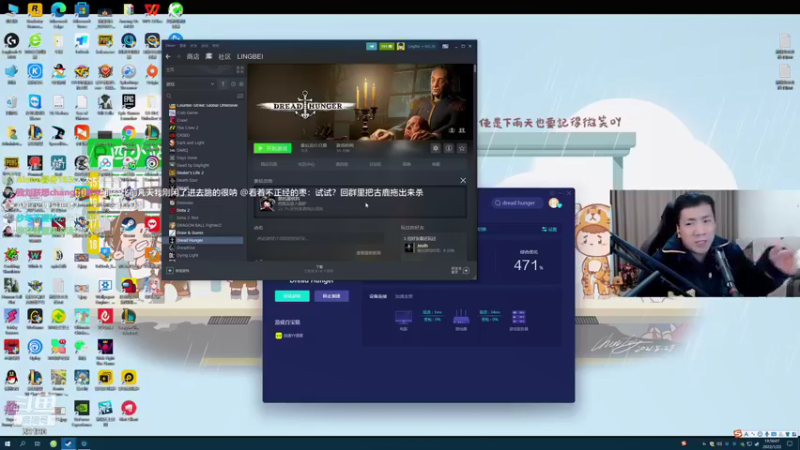
Task: Open the taskbar search icon
Action: pyautogui.click(x=22, y=444)
